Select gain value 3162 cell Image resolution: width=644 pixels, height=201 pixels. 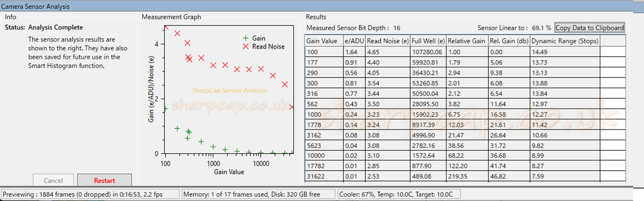[324, 135]
